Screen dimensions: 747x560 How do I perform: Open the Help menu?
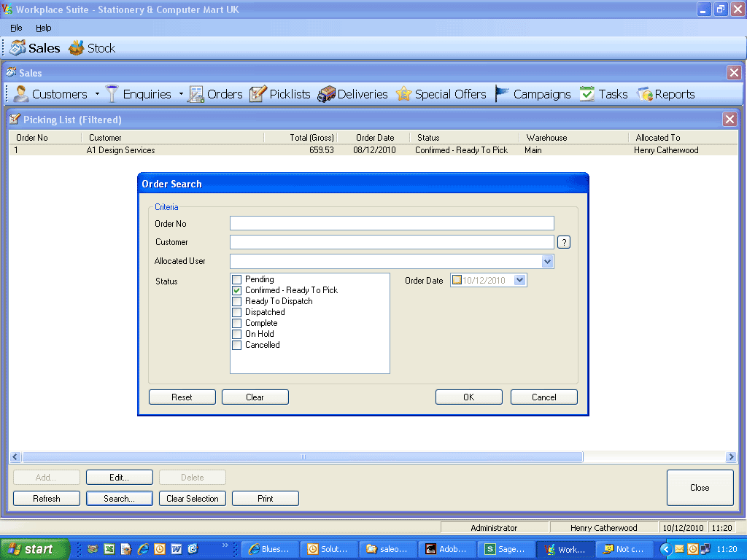point(43,28)
